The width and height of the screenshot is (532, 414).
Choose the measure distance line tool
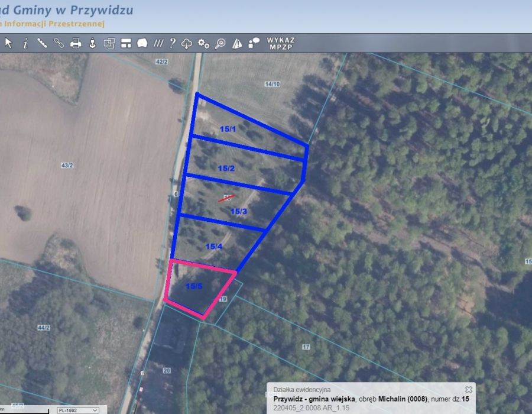[42, 43]
